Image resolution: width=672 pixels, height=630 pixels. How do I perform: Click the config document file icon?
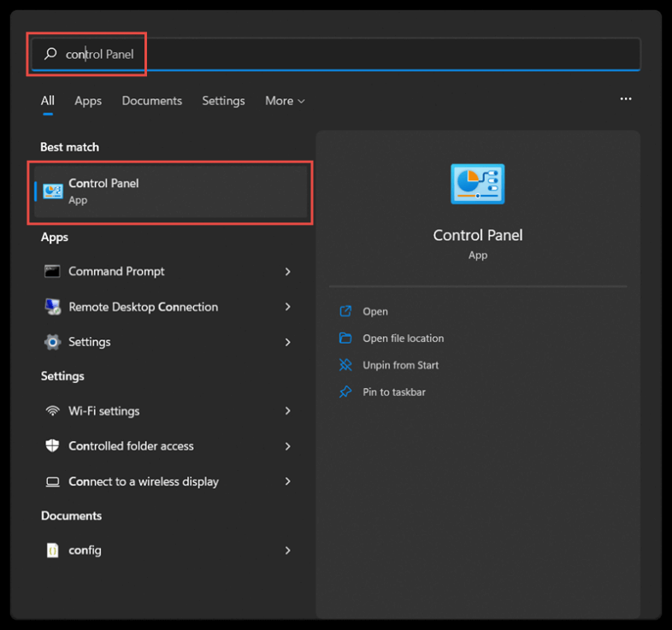52,551
